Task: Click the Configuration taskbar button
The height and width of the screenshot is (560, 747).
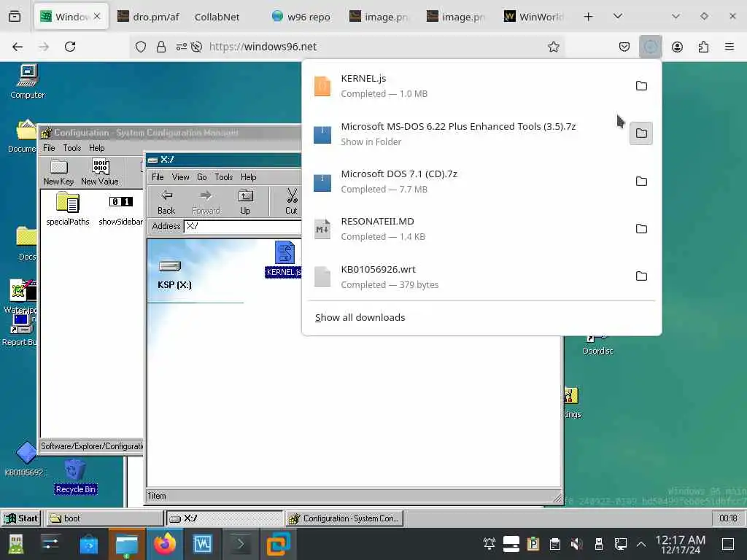Action: 344,518
